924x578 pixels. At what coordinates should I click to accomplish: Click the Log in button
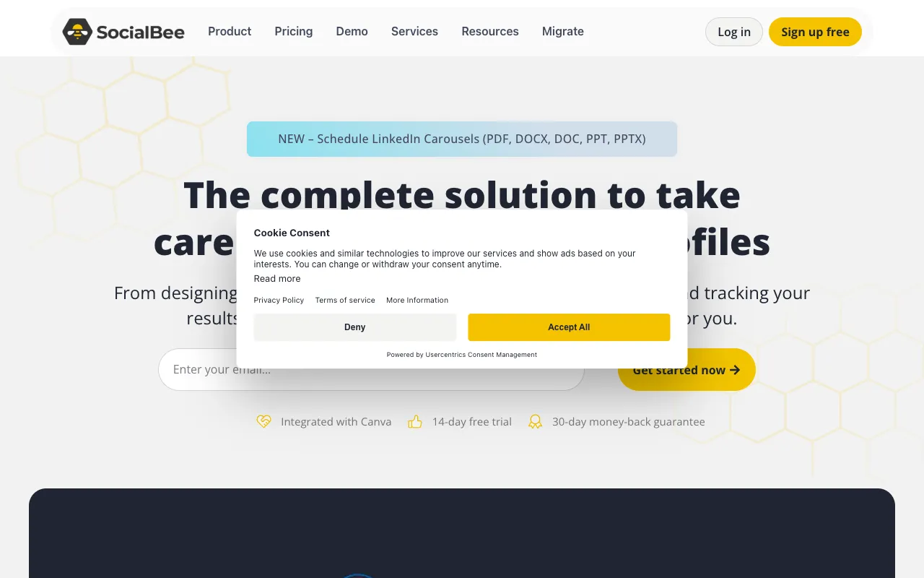point(733,32)
